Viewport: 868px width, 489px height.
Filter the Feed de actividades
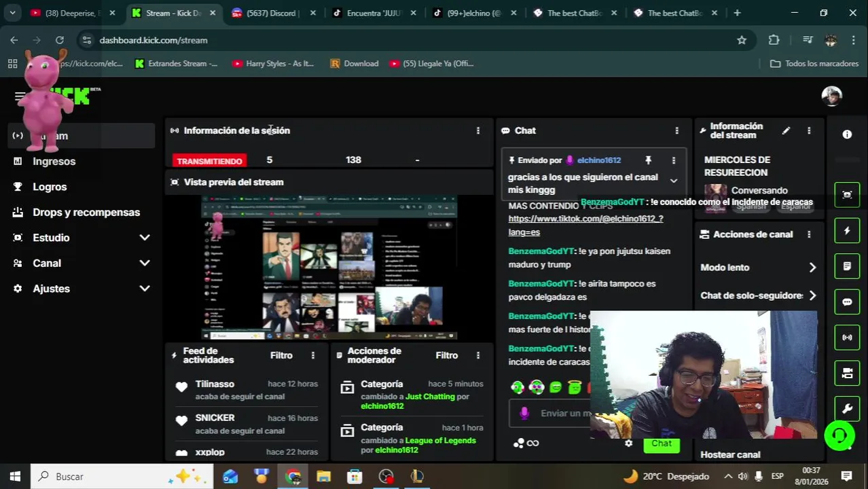click(x=281, y=355)
